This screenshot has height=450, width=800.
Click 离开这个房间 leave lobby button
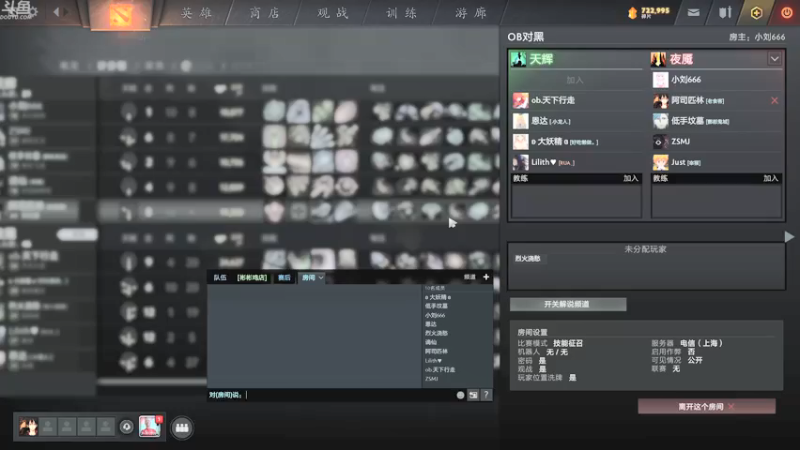pyautogui.click(x=707, y=407)
